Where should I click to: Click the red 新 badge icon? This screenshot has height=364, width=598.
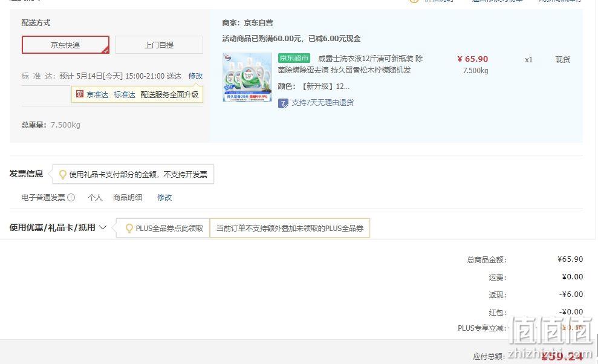click(80, 94)
